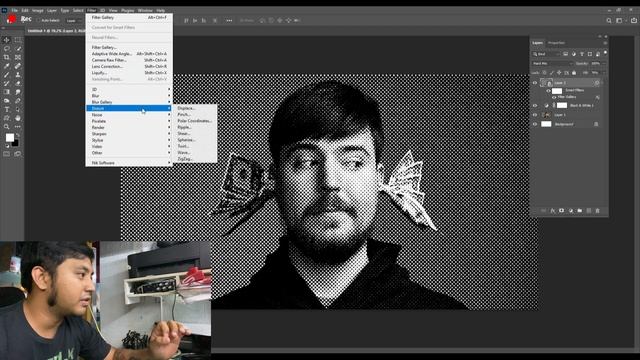The height and width of the screenshot is (360, 640).
Task: Select the Clone Stamp tool
Action: point(18,75)
